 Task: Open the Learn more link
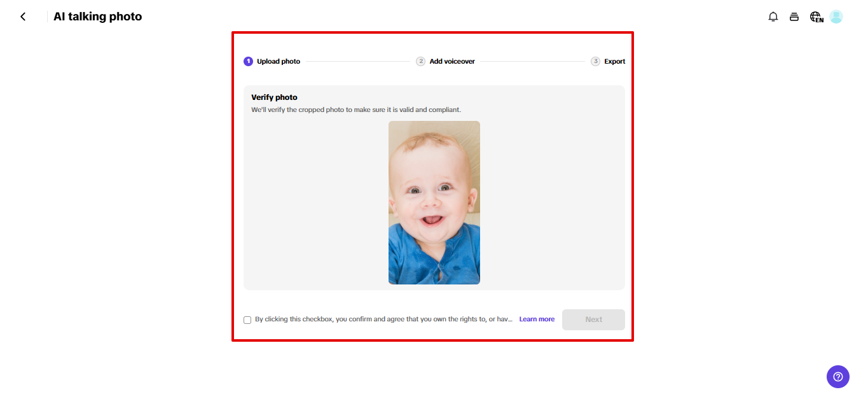click(537, 319)
